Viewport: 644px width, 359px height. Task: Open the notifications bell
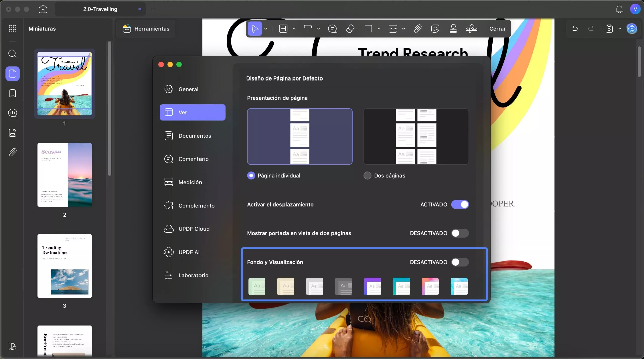(x=619, y=9)
